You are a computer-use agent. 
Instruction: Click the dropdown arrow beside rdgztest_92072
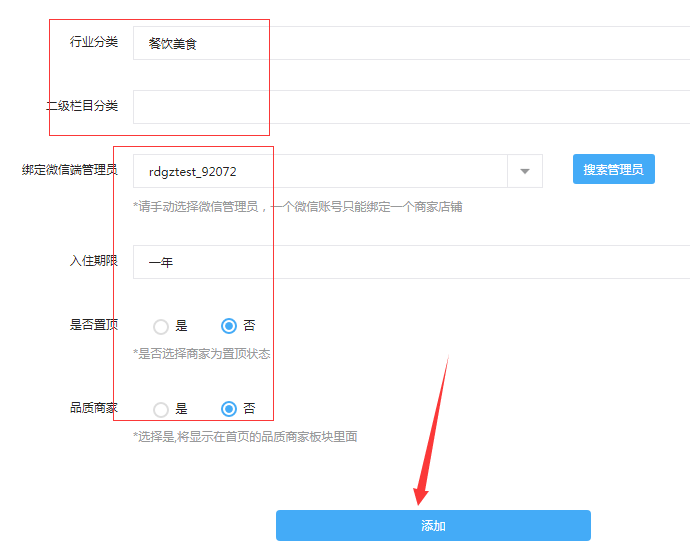[525, 171]
